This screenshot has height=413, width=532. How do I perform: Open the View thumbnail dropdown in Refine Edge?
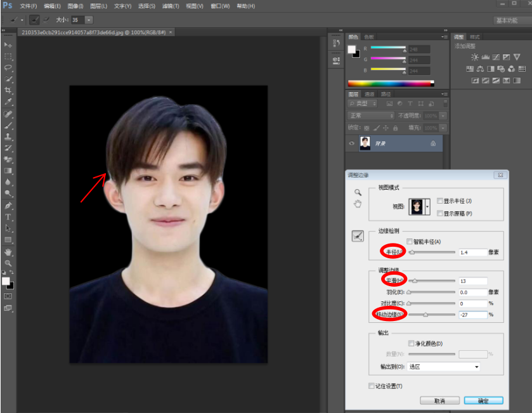coord(427,206)
